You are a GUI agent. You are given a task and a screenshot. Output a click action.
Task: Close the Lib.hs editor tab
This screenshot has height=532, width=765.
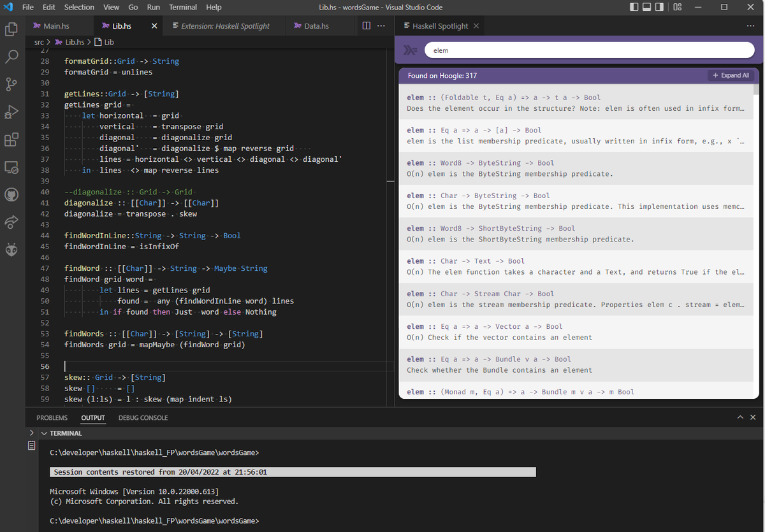pyautogui.click(x=154, y=26)
